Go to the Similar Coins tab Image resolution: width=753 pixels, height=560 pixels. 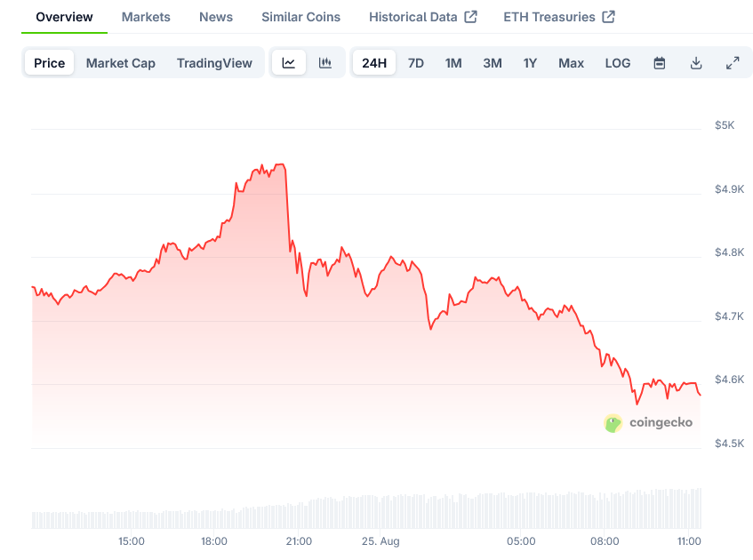click(301, 17)
